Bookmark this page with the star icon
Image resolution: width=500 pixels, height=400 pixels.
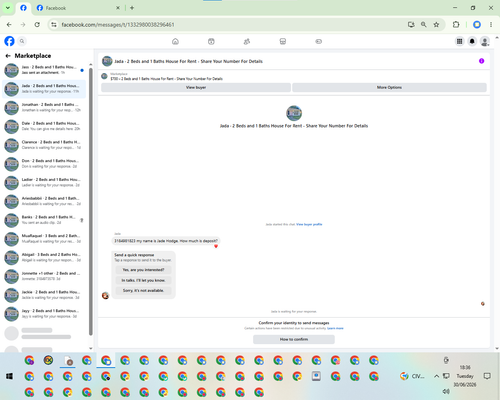pos(436,25)
